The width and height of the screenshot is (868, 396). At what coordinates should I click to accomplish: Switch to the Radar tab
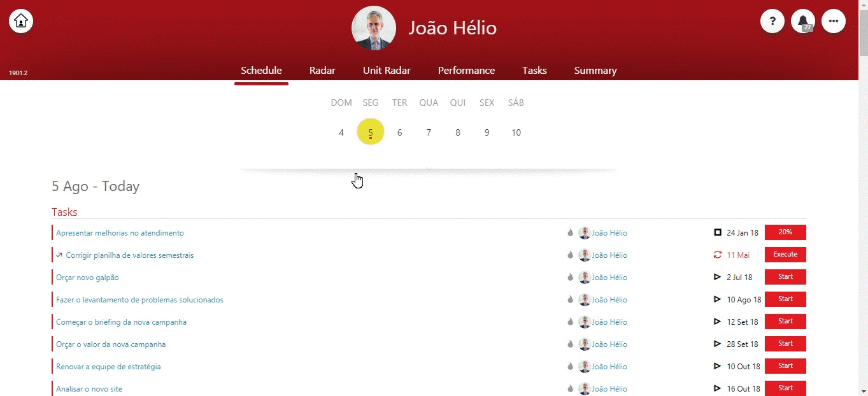(x=322, y=71)
